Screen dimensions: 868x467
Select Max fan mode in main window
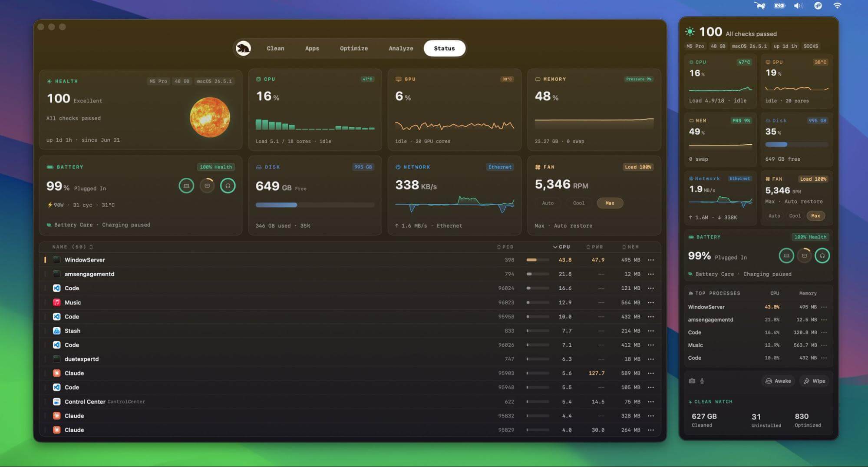click(x=610, y=203)
